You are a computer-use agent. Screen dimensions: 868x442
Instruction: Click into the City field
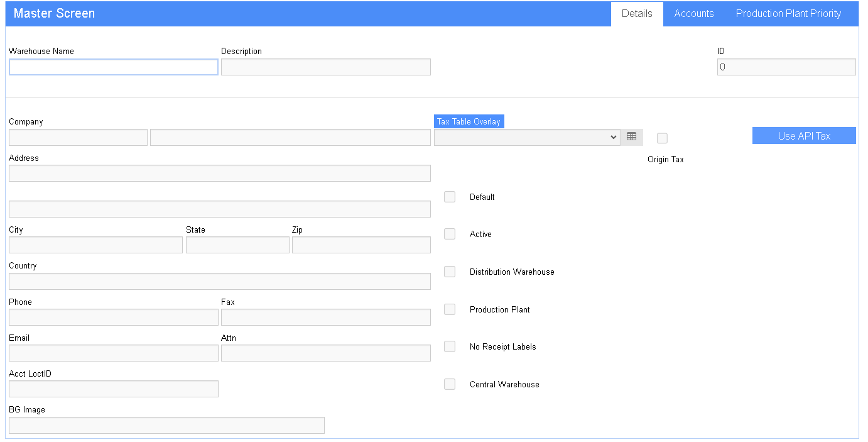click(x=95, y=245)
